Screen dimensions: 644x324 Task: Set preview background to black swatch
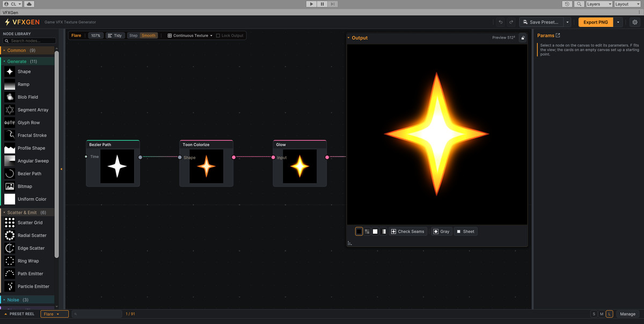[359, 232]
